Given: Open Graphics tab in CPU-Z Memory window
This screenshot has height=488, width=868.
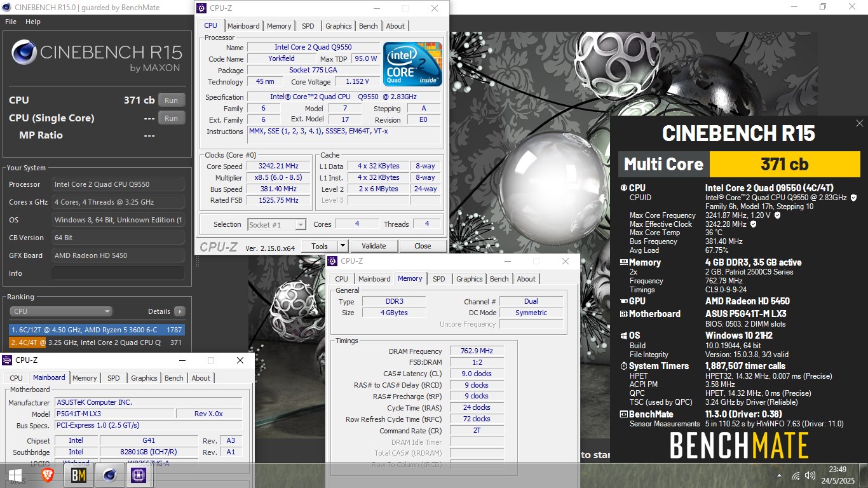Looking at the screenshot, I should (470, 279).
